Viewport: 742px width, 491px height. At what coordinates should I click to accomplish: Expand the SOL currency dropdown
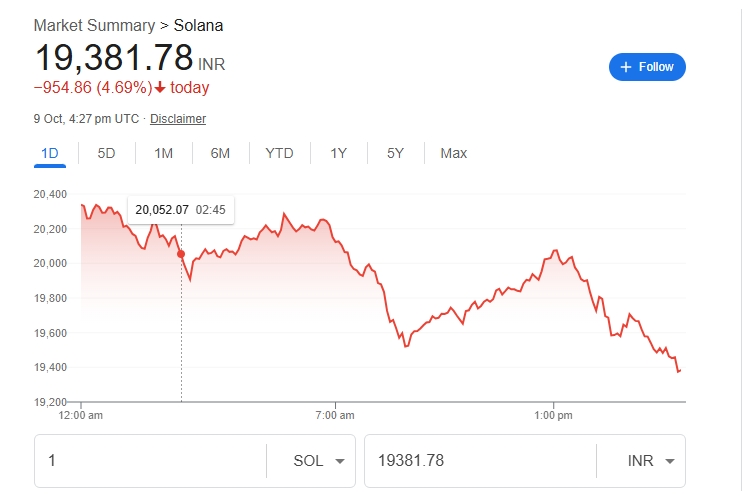pos(318,461)
